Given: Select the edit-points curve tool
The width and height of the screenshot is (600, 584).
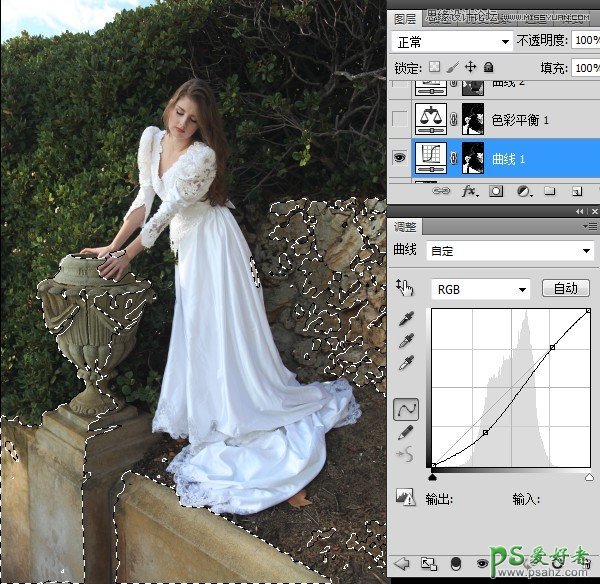Looking at the screenshot, I should coord(406,410).
